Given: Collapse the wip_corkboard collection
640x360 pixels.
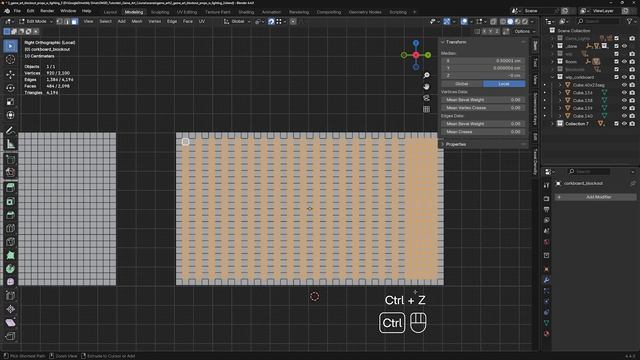Looking at the screenshot, I should pos(553,77).
